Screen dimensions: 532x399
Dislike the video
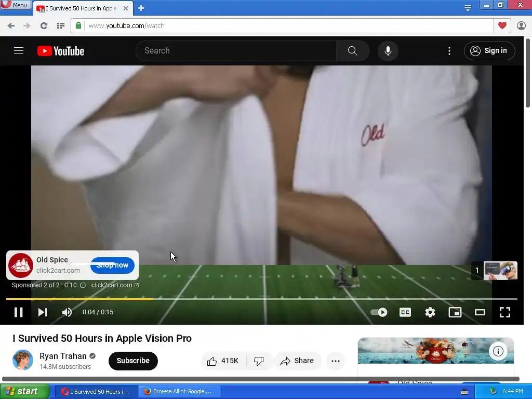coord(259,361)
